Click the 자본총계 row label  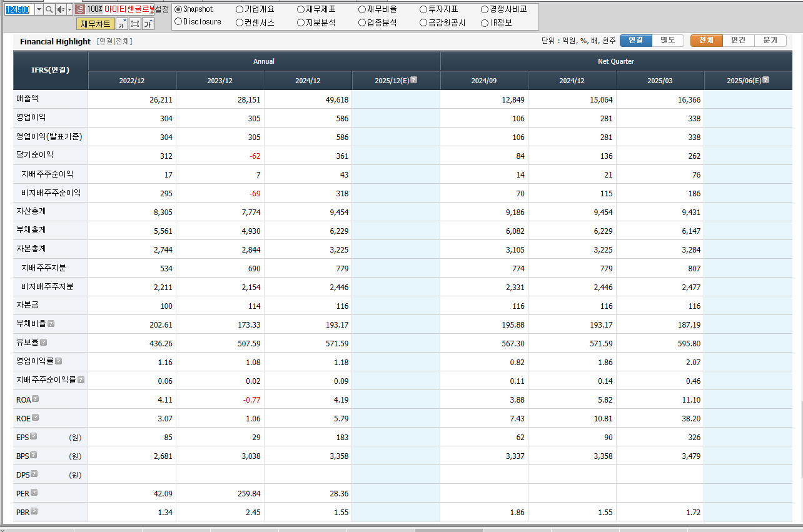pos(31,248)
